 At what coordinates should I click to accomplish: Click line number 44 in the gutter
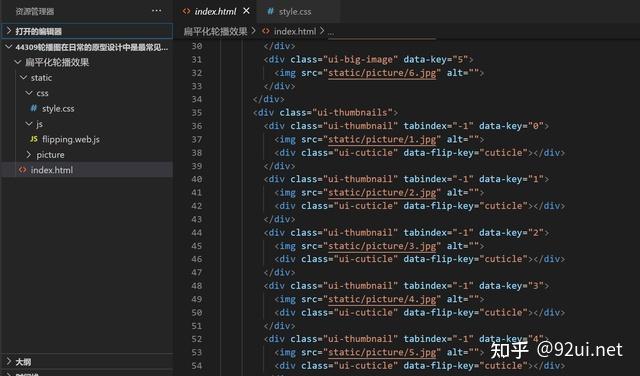tap(197, 233)
